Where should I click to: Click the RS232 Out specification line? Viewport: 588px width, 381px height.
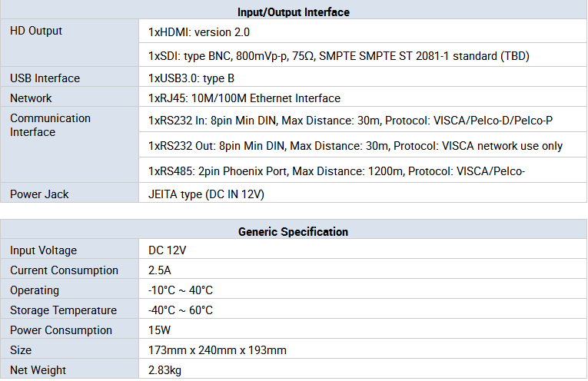(355, 145)
